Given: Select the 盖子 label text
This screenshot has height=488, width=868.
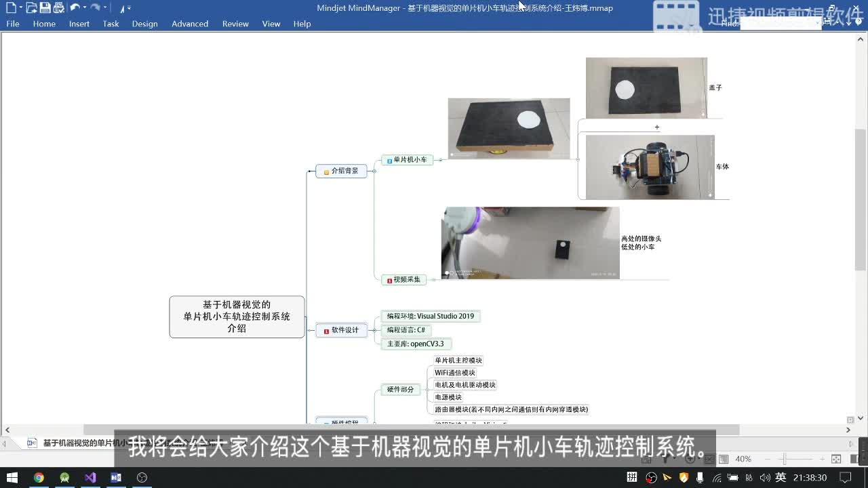Looking at the screenshot, I should [x=715, y=87].
